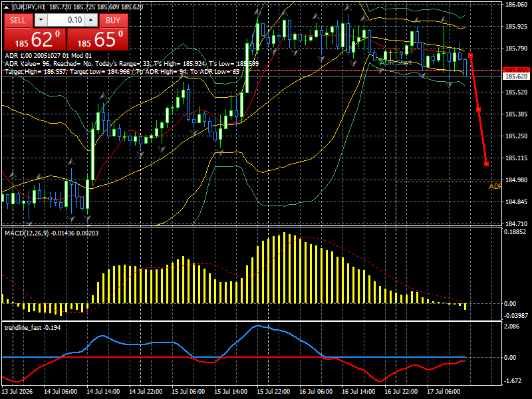Select the EURJPY,H1 chart title text
This screenshot has width=532, height=399.
(x=29, y=7)
